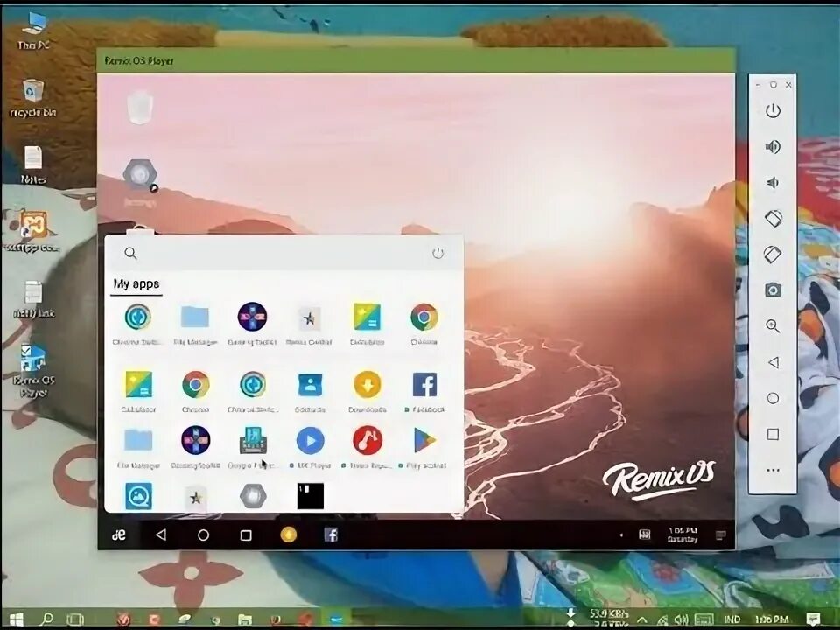Click the recents square on Remix taskbar
The width and height of the screenshot is (840, 630).
[x=246, y=535]
